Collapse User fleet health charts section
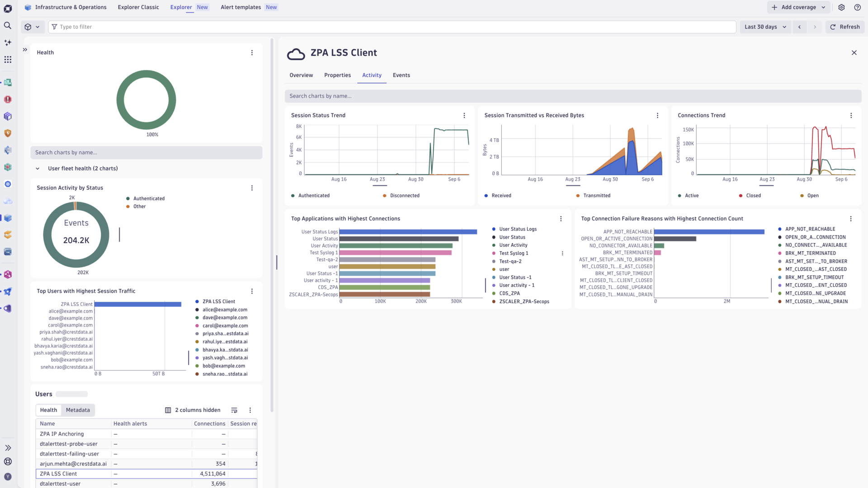The width and height of the screenshot is (868, 488). 38,169
